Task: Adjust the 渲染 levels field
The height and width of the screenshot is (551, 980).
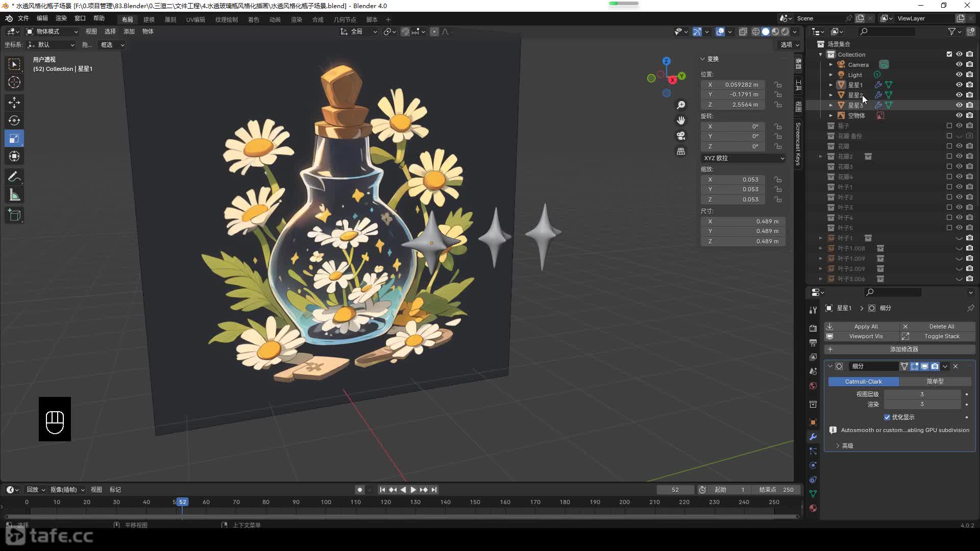Action: (922, 405)
